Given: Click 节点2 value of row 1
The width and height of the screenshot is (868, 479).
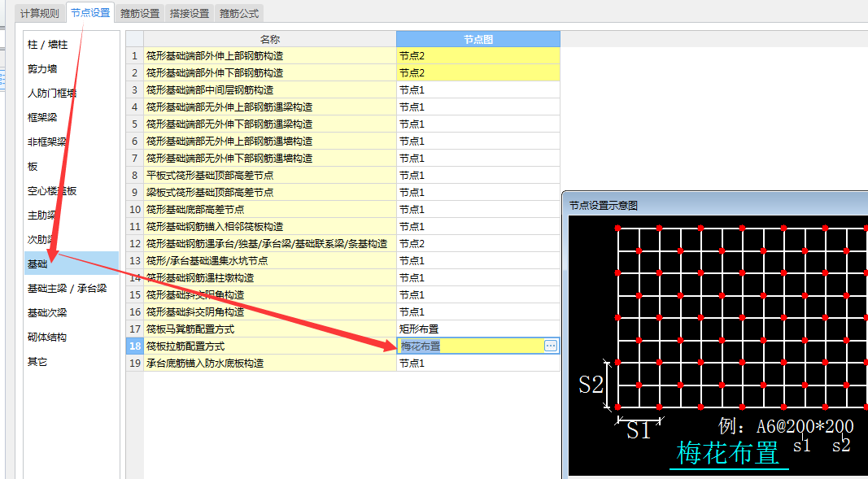Looking at the screenshot, I should (478, 56).
